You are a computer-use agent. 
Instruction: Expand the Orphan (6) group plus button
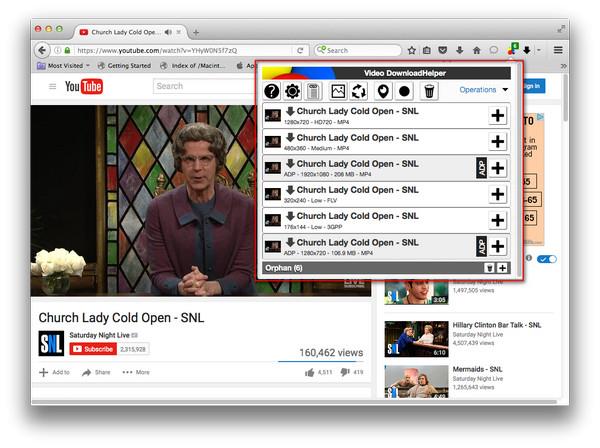503,268
